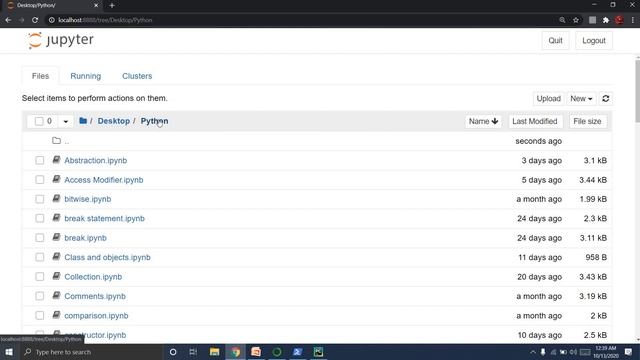Open break statement.ipynb notebook
Screen dimensions: 640x360
(104, 218)
